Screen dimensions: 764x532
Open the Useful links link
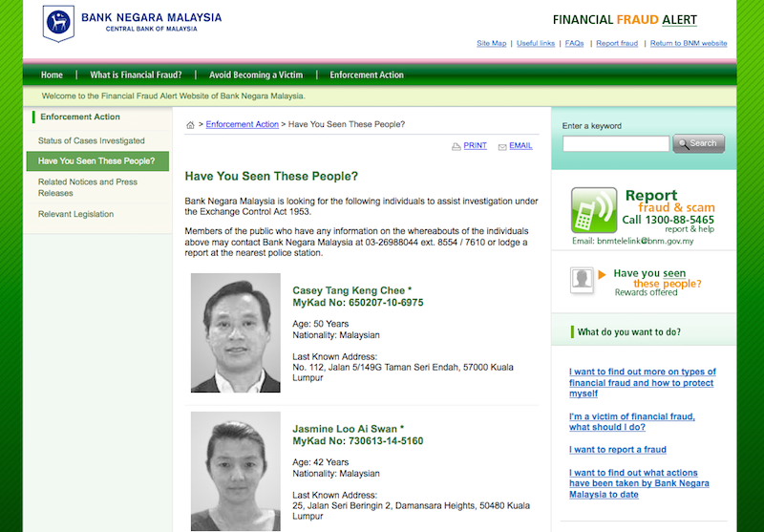(536, 43)
